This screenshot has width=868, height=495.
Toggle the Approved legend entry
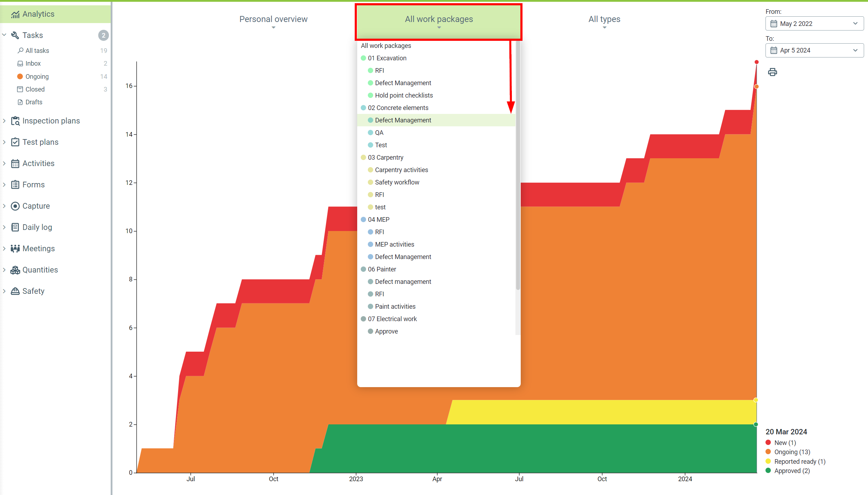(792, 471)
